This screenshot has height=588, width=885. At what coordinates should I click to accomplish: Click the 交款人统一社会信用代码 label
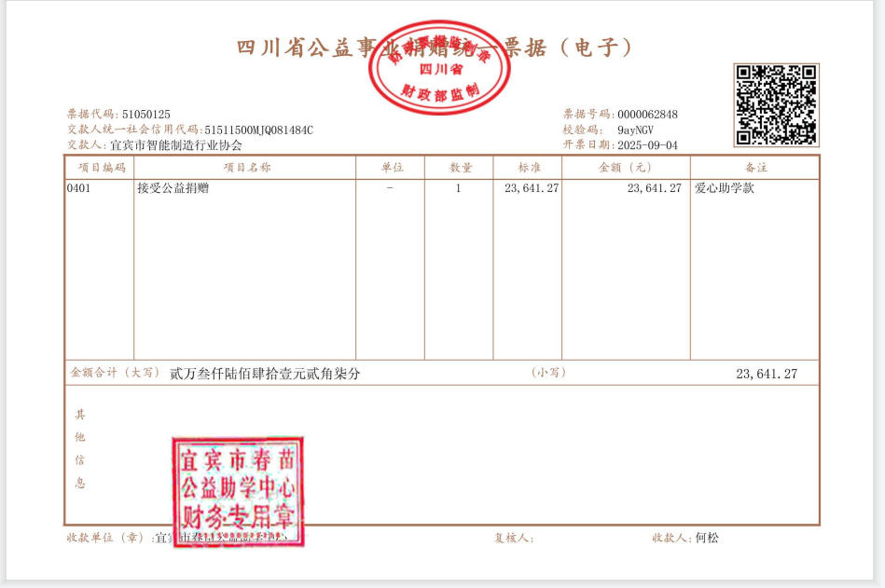click(135, 130)
